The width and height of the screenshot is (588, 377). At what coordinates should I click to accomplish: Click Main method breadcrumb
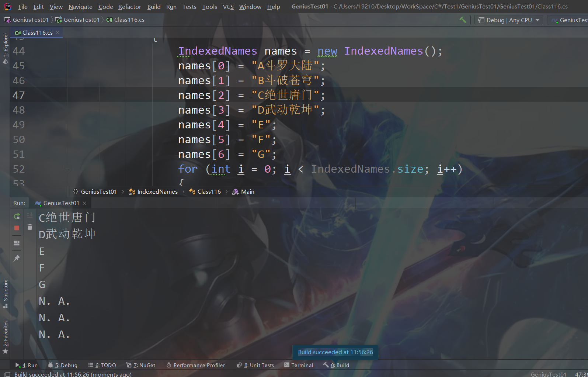tap(243, 192)
